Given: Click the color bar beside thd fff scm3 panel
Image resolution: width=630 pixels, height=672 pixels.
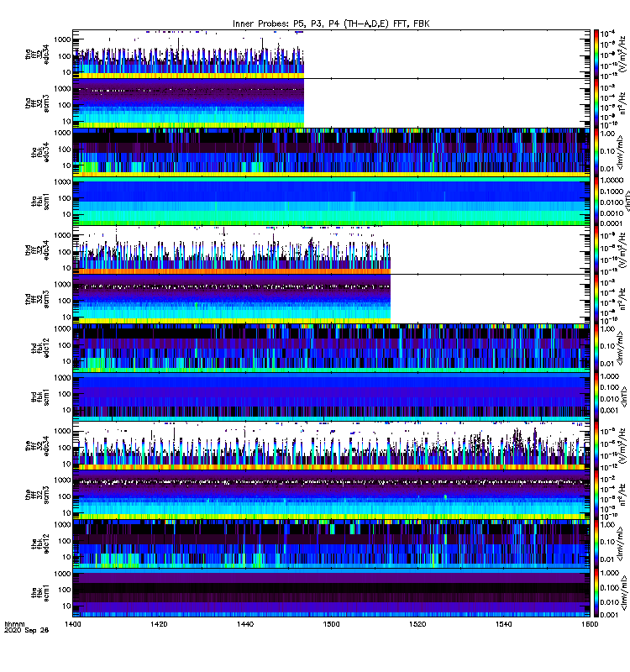Looking at the screenshot, I should tap(596, 299).
